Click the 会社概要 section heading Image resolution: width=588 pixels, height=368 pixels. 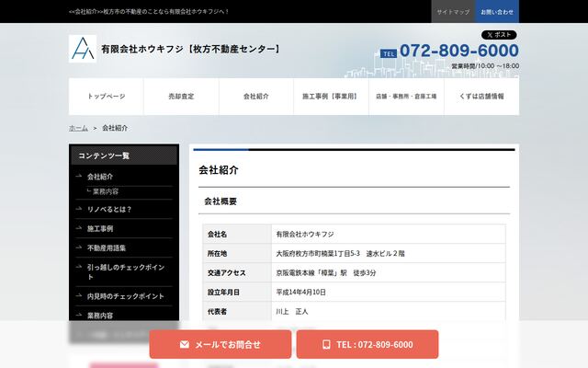[220, 201]
